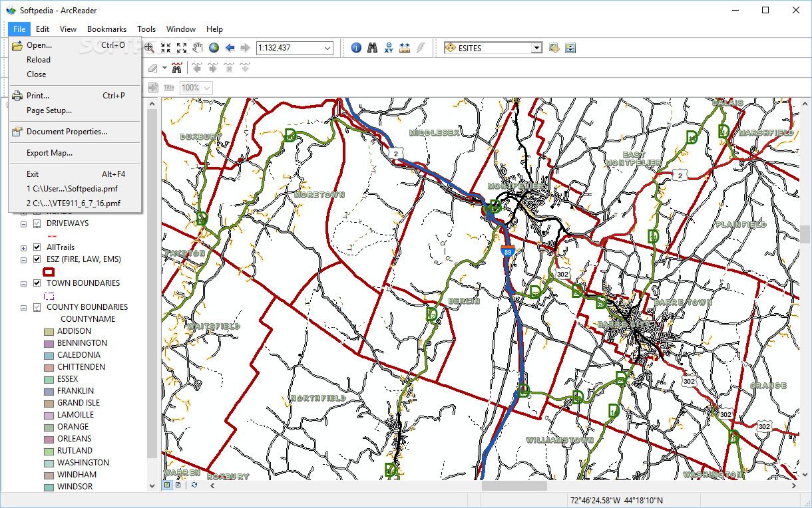
Task: Click the grayed layout page arrow icon
Action: coord(152,88)
